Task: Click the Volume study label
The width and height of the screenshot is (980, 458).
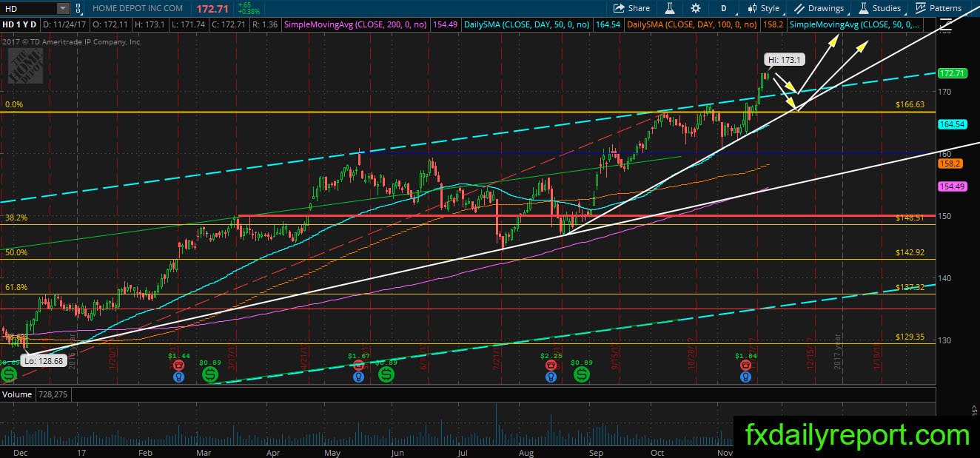Action: click(x=16, y=394)
